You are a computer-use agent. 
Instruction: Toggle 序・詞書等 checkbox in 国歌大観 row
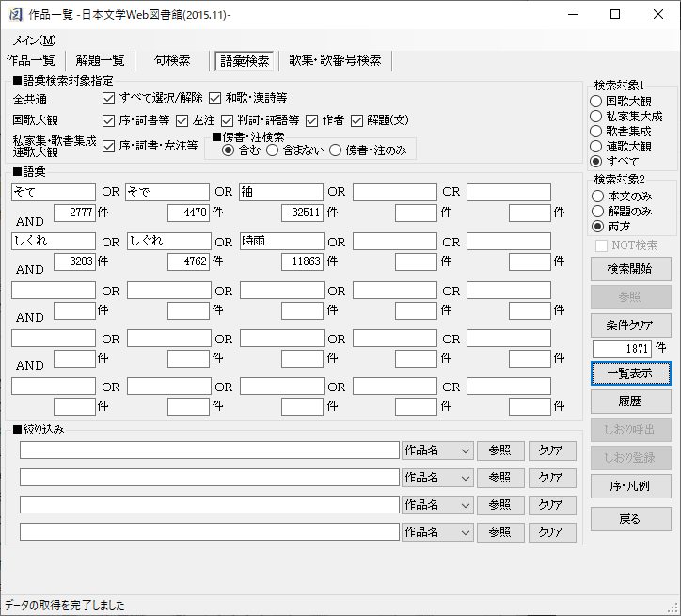(x=108, y=120)
